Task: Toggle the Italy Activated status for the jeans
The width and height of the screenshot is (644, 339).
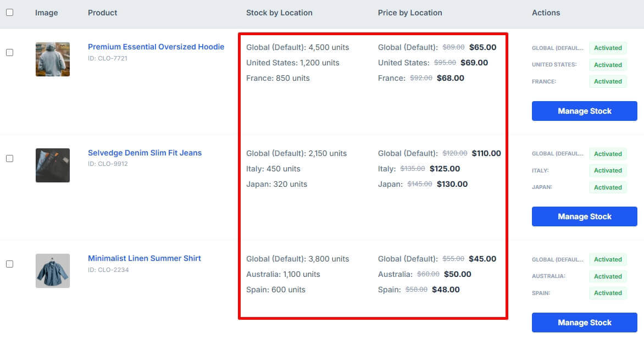Action: [x=607, y=170]
